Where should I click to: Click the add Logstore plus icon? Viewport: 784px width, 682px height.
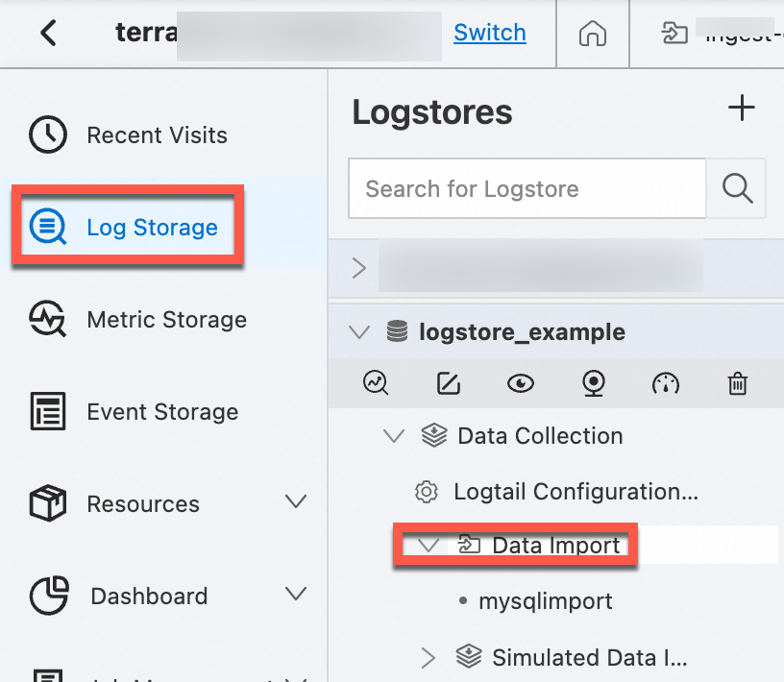click(x=741, y=110)
